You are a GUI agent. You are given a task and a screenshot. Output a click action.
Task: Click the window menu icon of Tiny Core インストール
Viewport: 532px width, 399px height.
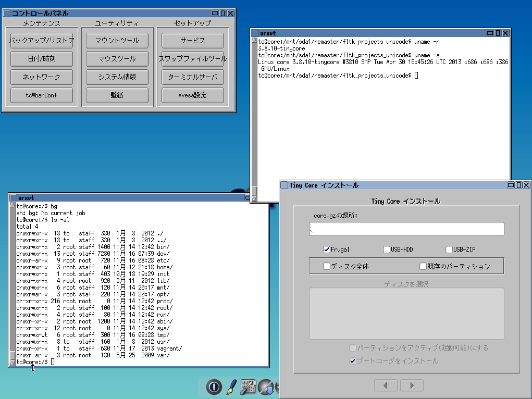(x=284, y=185)
